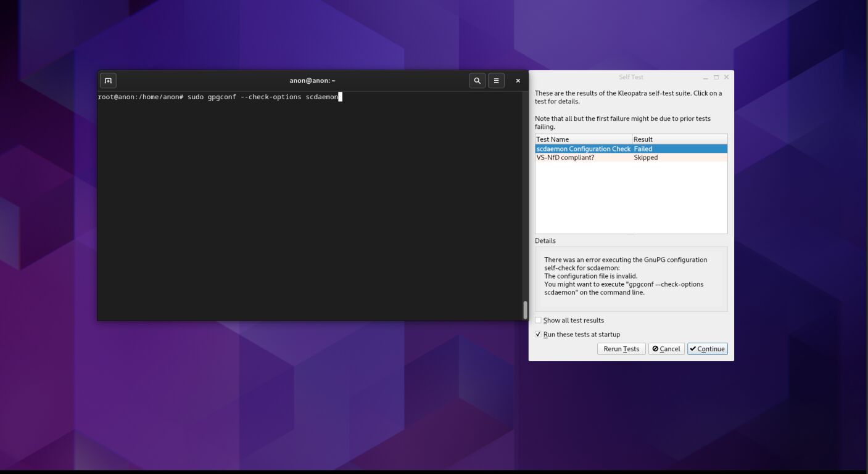This screenshot has width=868, height=474.
Task: Open a new tab in the terminal
Action: click(108, 81)
